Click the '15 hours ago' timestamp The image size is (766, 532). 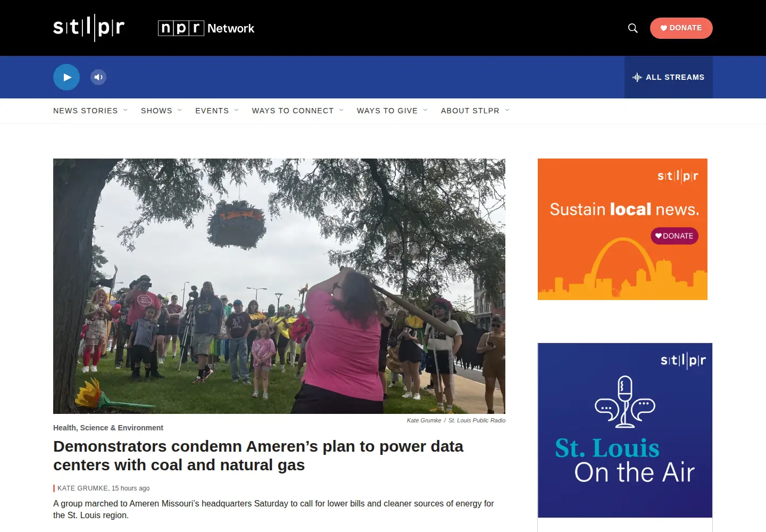[x=131, y=488]
